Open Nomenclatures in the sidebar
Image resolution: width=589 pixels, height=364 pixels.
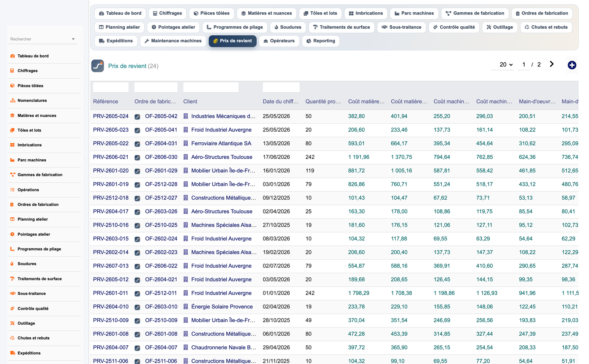coord(32,101)
